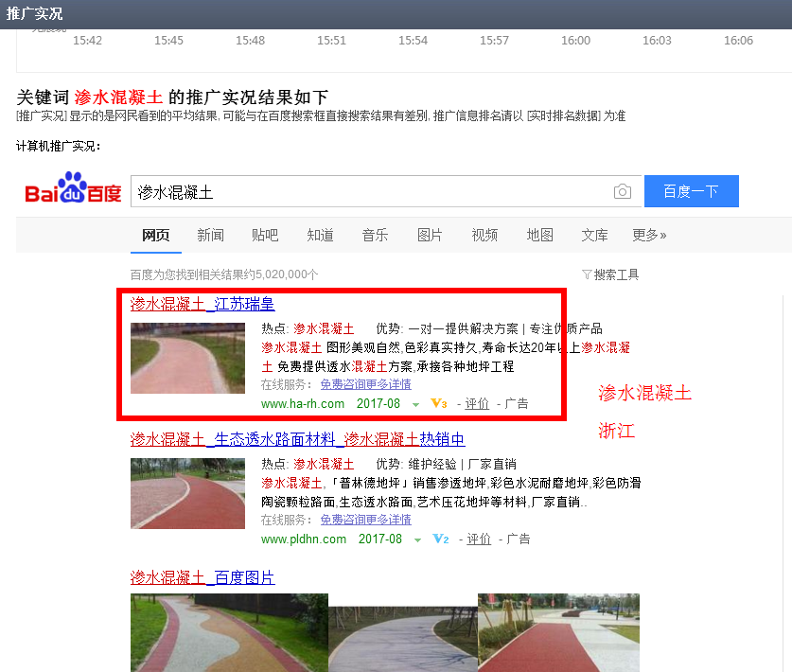This screenshot has height=672, width=792.
Task: Click the camera image-search icon
Action: [x=623, y=192]
